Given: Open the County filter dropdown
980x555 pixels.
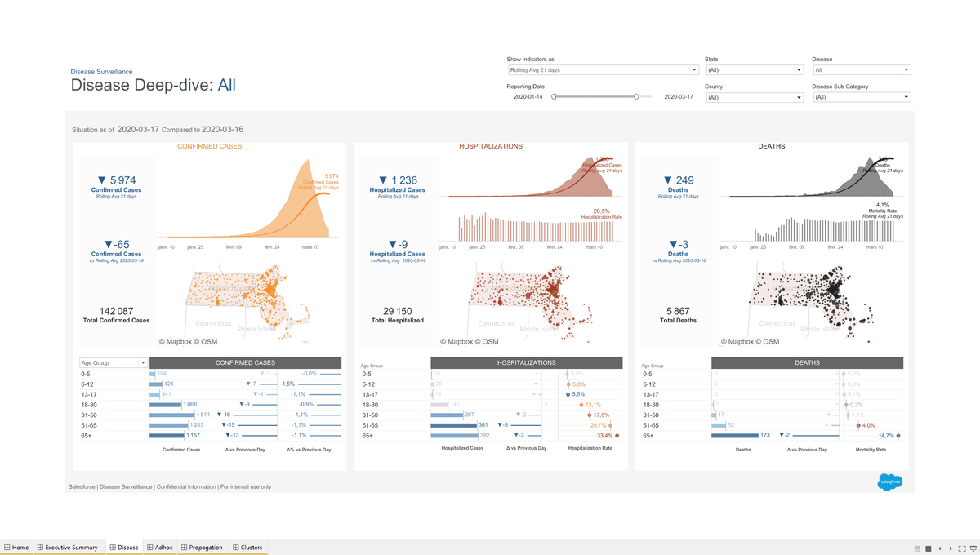Looking at the screenshot, I should click(799, 98).
